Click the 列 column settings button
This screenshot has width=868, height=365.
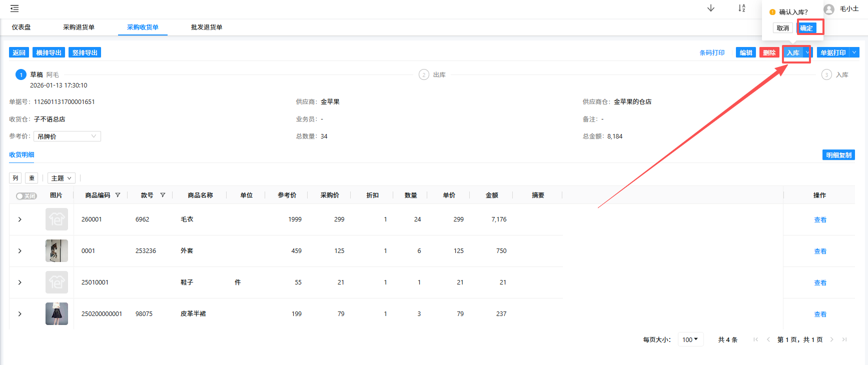coord(16,178)
